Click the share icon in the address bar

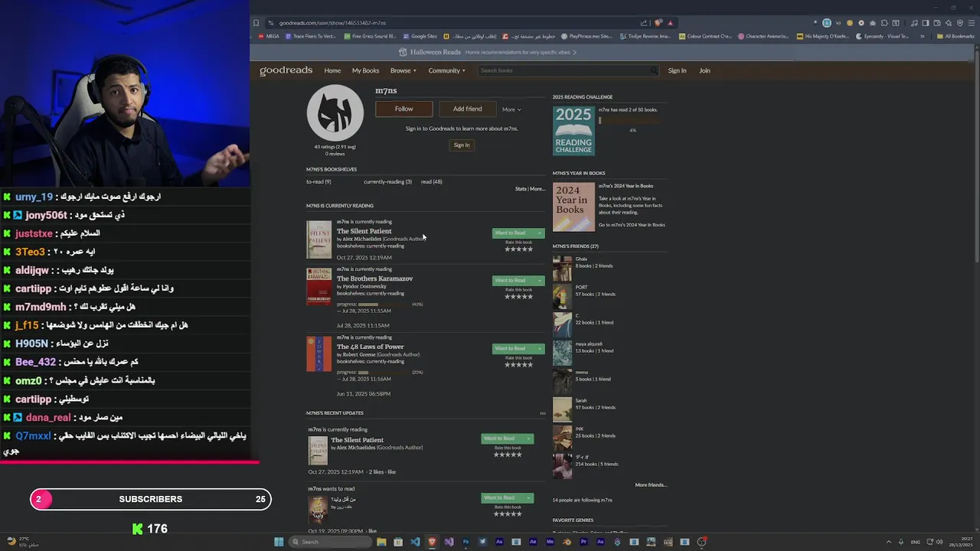(x=644, y=23)
